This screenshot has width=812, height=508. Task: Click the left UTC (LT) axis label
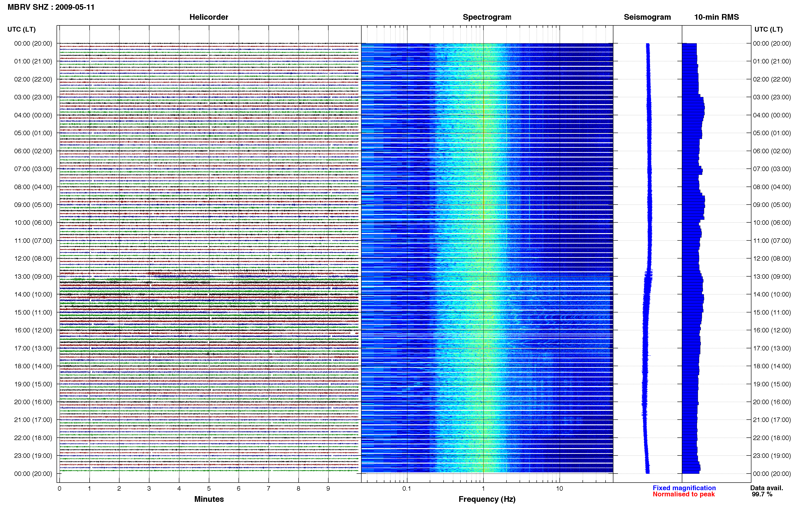(21, 29)
